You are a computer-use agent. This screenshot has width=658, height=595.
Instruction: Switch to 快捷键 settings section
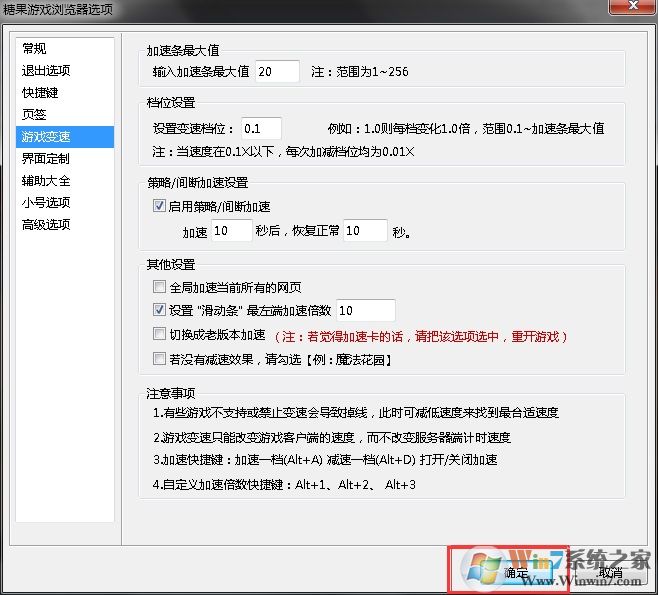click(40, 92)
